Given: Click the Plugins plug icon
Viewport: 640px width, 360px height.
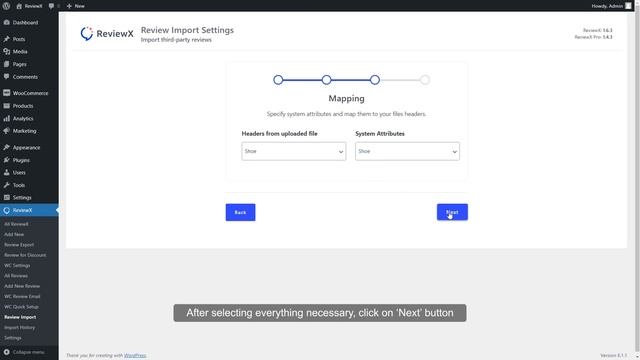Looking at the screenshot, I should point(7,160).
